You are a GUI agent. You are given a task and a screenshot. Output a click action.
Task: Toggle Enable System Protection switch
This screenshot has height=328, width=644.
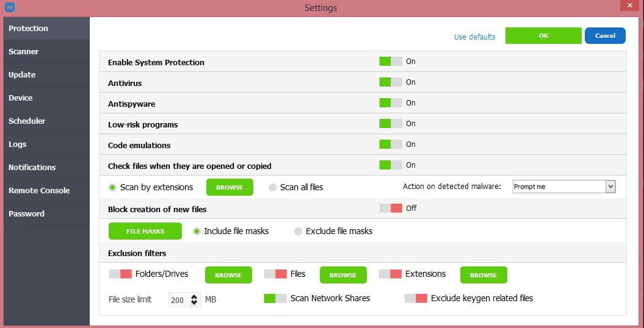(390, 62)
